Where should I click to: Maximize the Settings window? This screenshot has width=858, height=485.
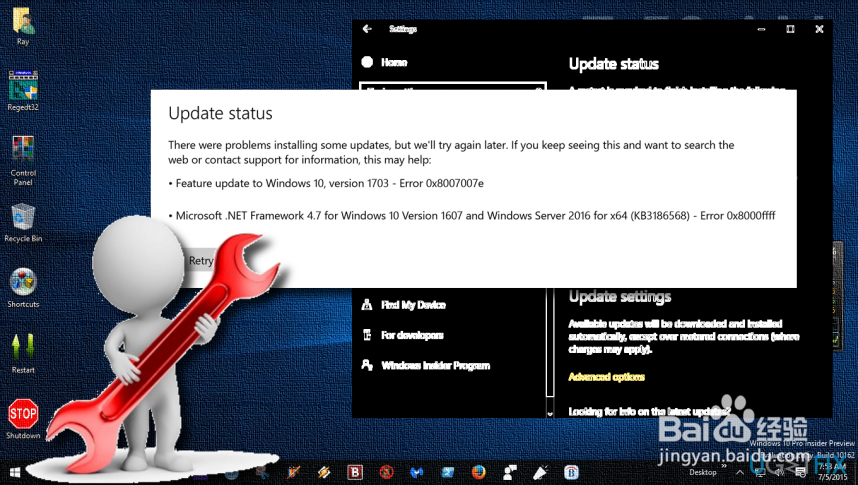click(790, 29)
